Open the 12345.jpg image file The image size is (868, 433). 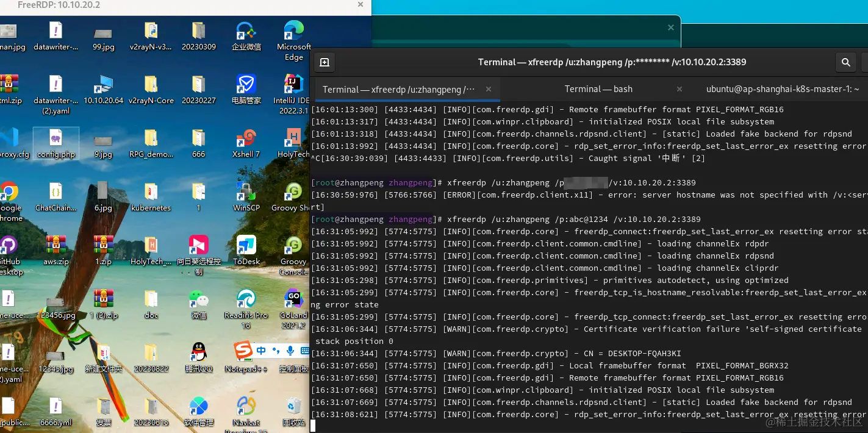(x=56, y=362)
